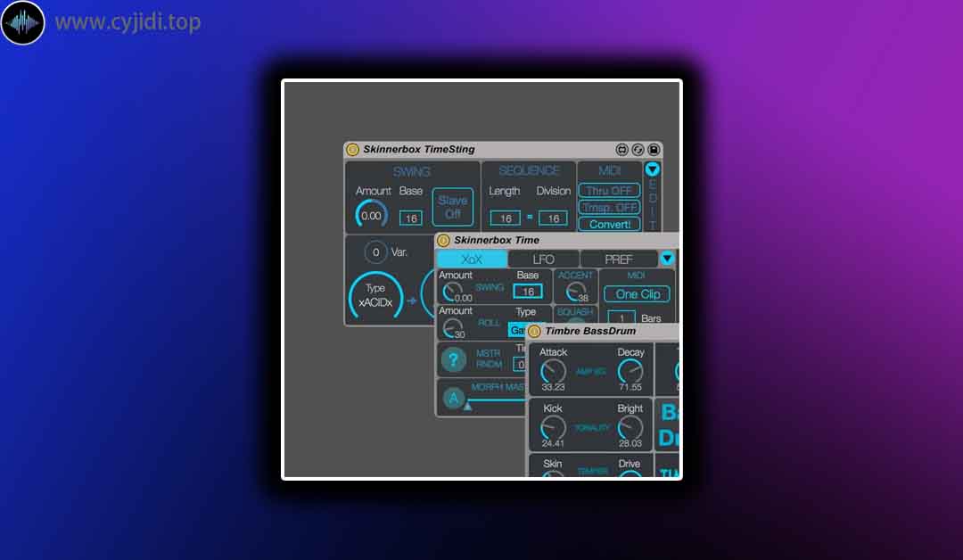Click the Sequence Length 16 box
This screenshot has height=560, width=963.
(x=506, y=218)
